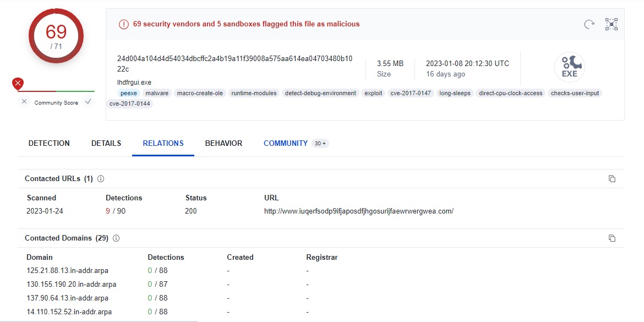
Task: Click the 69/71 detection score gauge
Action: (56, 36)
